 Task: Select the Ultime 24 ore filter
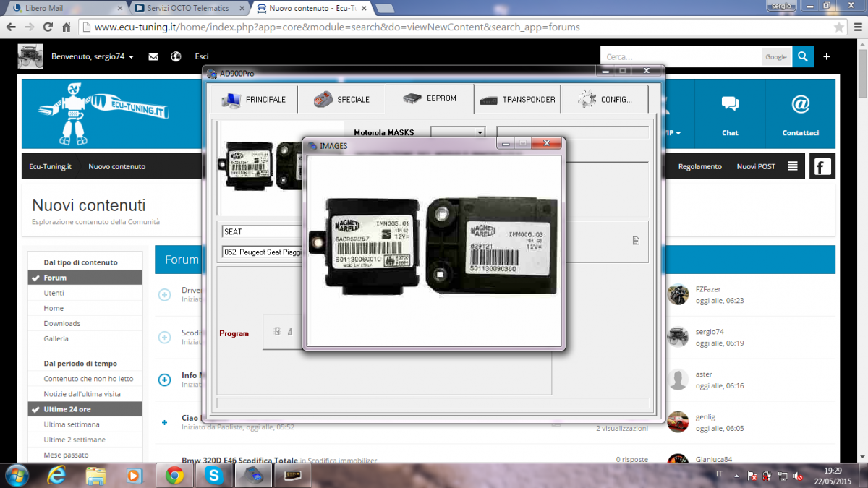tap(85, 409)
